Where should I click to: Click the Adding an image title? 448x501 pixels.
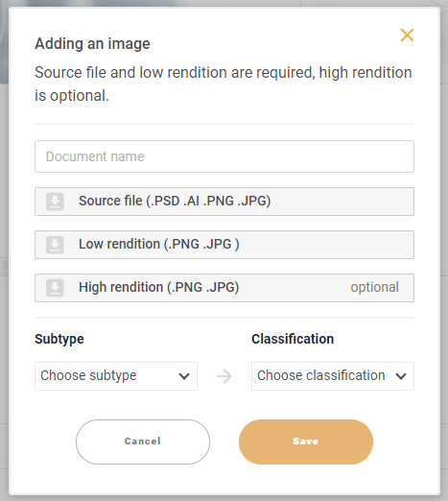click(92, 44)
